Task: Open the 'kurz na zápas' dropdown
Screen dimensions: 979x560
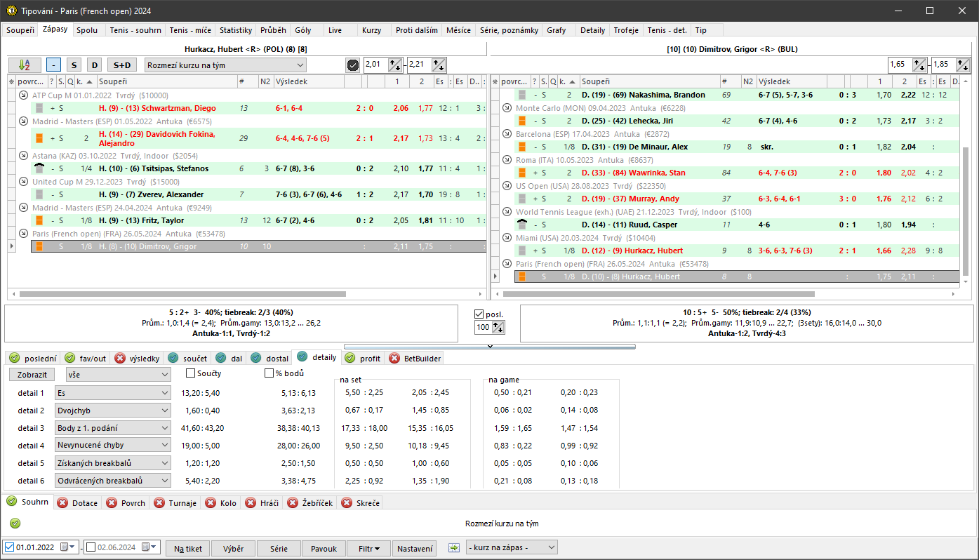Action: pyautogui.click(x=511, y=547)
